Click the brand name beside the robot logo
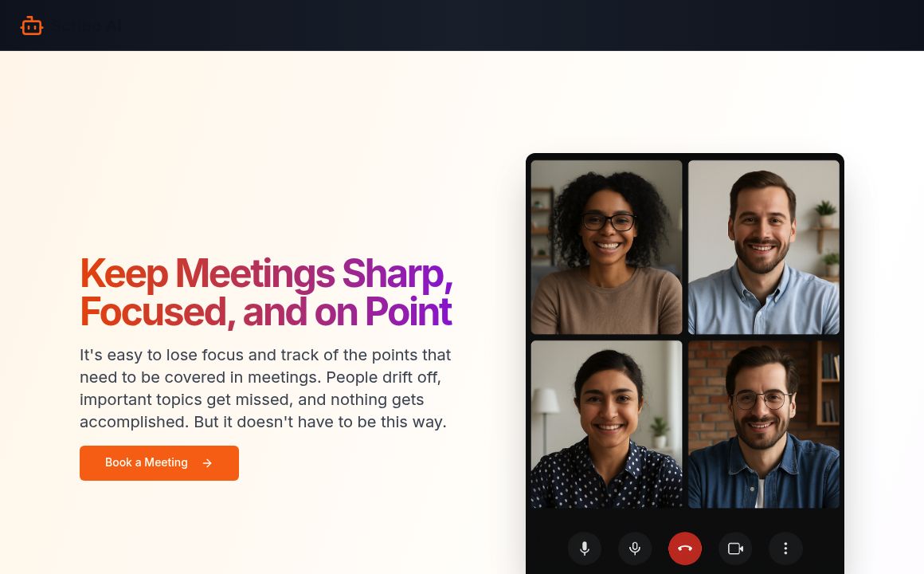Viewport: 924px width, 574px height. point(88,26)
